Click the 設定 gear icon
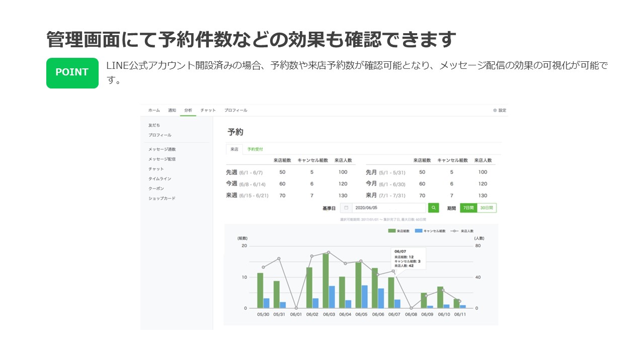This screenshot has width=644, height=362. [495, 110]
